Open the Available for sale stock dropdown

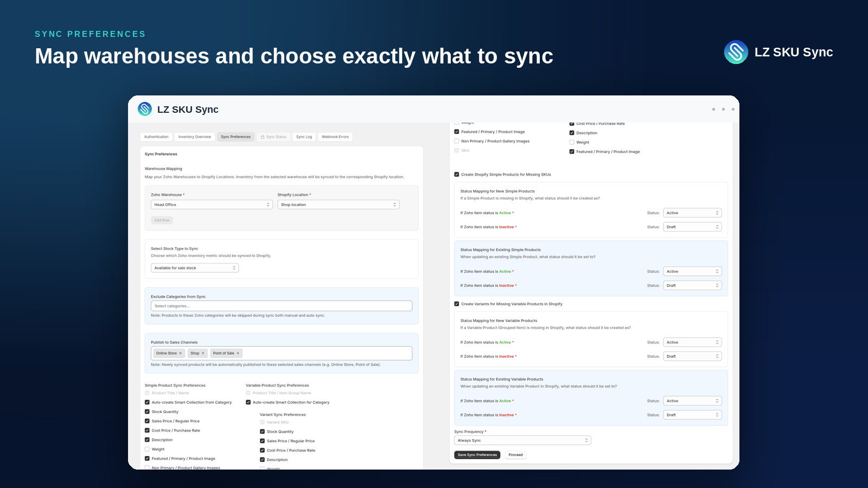[x=195, y=268]
